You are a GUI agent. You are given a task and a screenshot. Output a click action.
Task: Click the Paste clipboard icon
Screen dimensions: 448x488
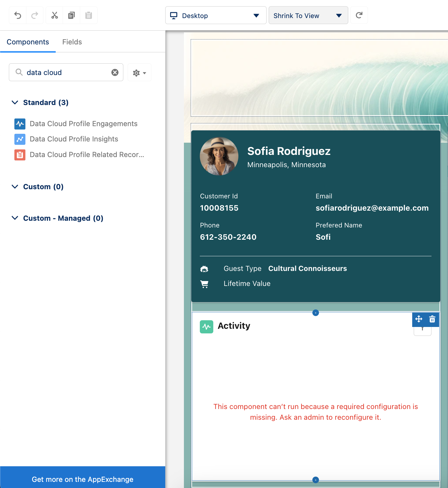coord(89,15)
